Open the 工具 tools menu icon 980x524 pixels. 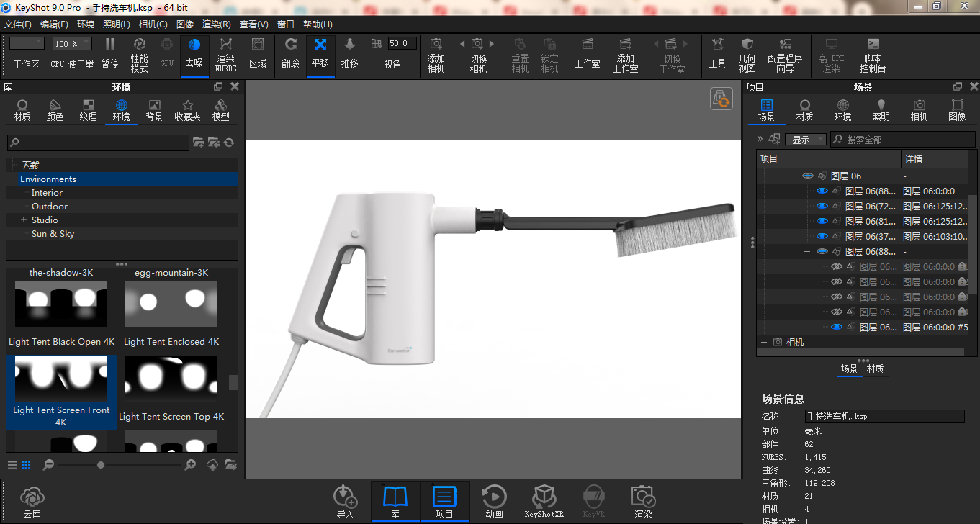pyautogui.click(x=717, y=53)
